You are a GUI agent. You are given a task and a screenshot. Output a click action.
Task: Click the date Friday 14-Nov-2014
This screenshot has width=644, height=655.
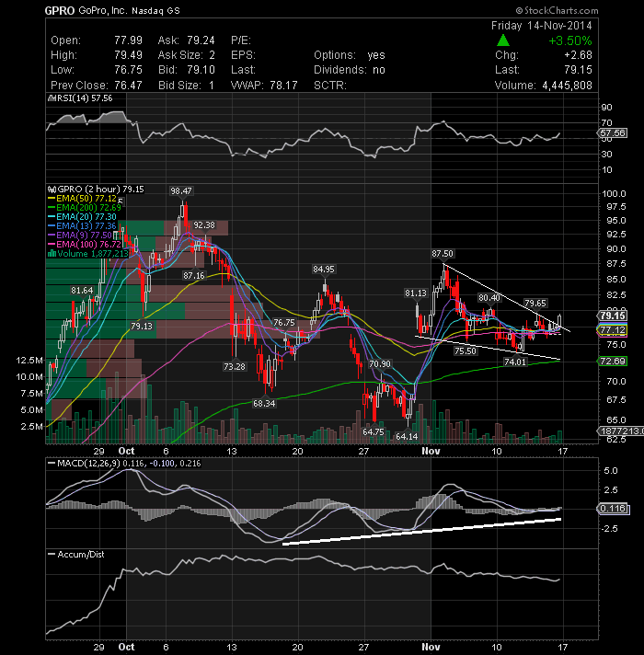541,26
